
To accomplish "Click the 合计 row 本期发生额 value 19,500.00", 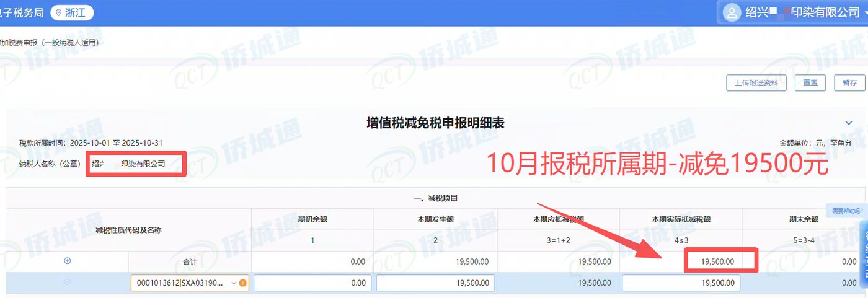I will point(472,261).
